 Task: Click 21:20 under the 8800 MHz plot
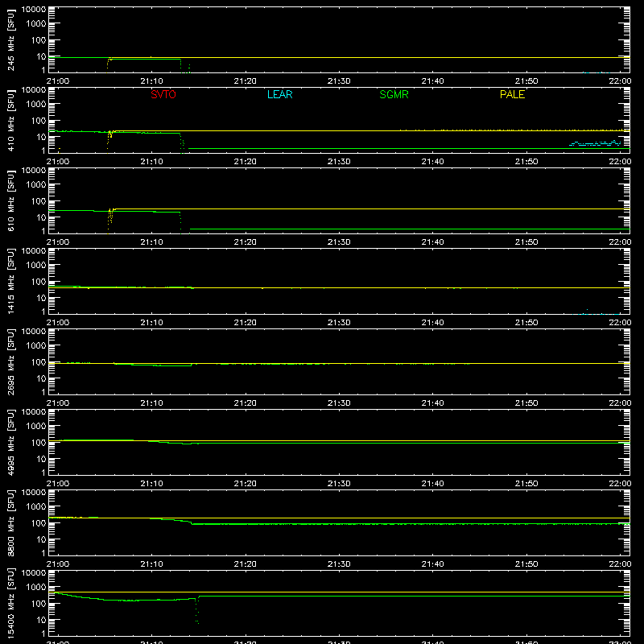click(x=246, y=564)
